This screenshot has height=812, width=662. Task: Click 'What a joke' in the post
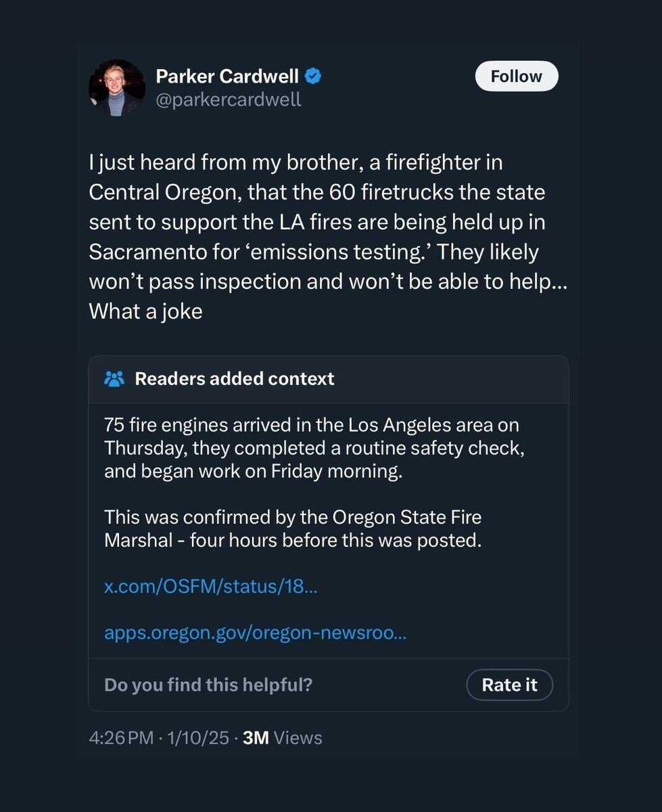pos(145,312)
